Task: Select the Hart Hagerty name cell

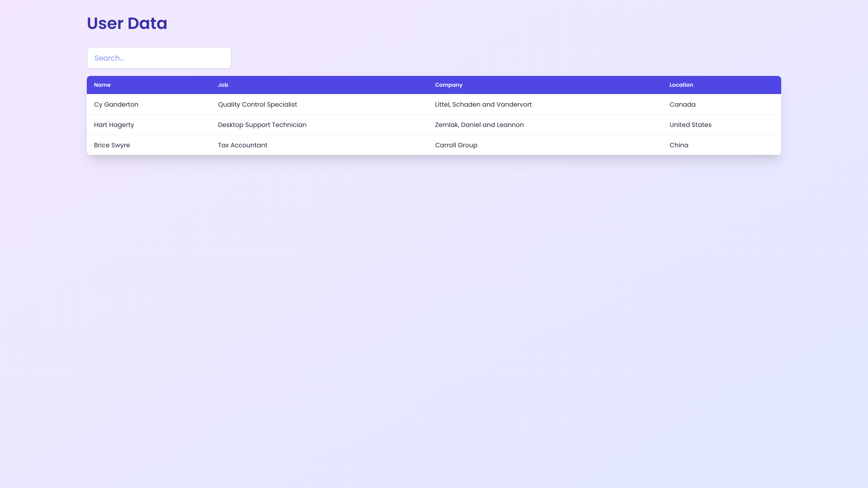Action: 114,125
